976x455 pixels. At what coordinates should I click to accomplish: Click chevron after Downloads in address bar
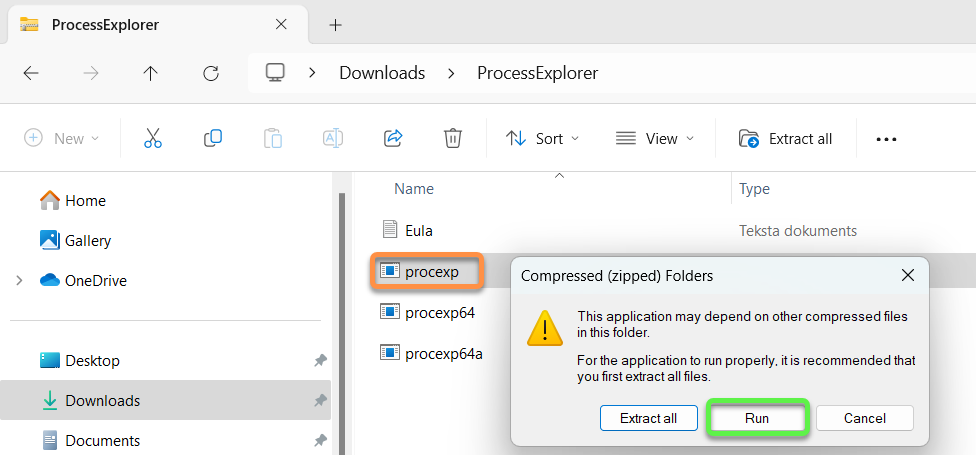(451, 73)
